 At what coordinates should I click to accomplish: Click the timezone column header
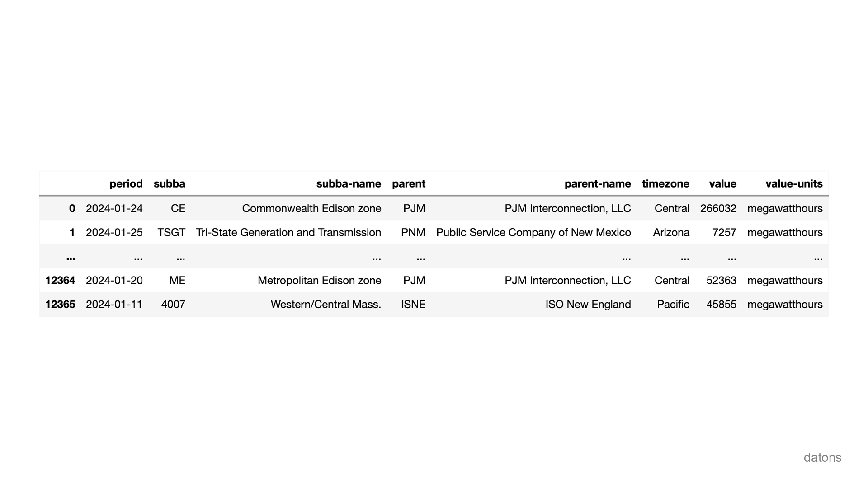pos(665,184)
